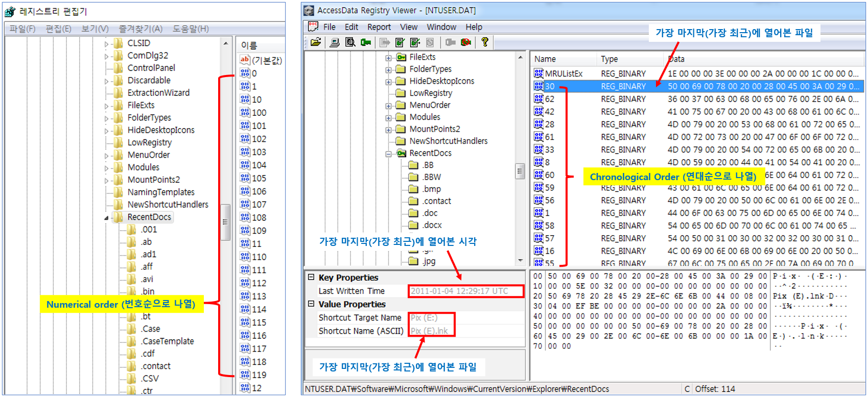Image resolution: width=868 pixels, height=398 pixels.
Task: Sort values by the Name column header
Action: [563, 59]
